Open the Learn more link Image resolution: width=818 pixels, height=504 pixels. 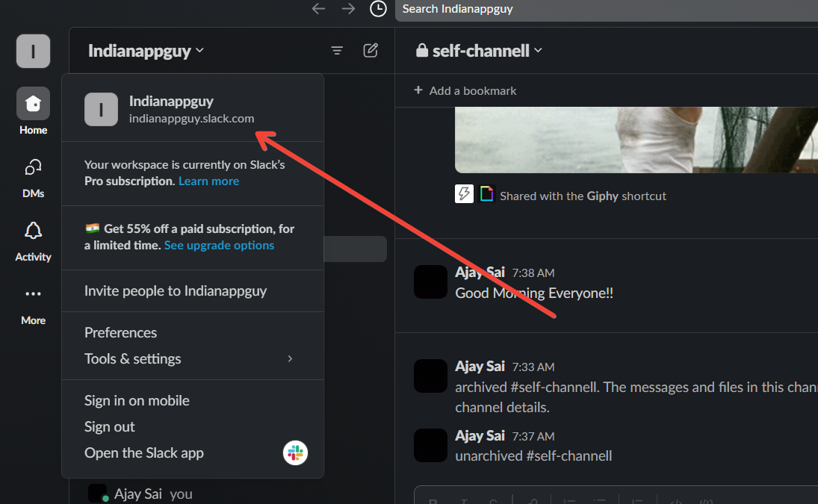tap(208, 181)
